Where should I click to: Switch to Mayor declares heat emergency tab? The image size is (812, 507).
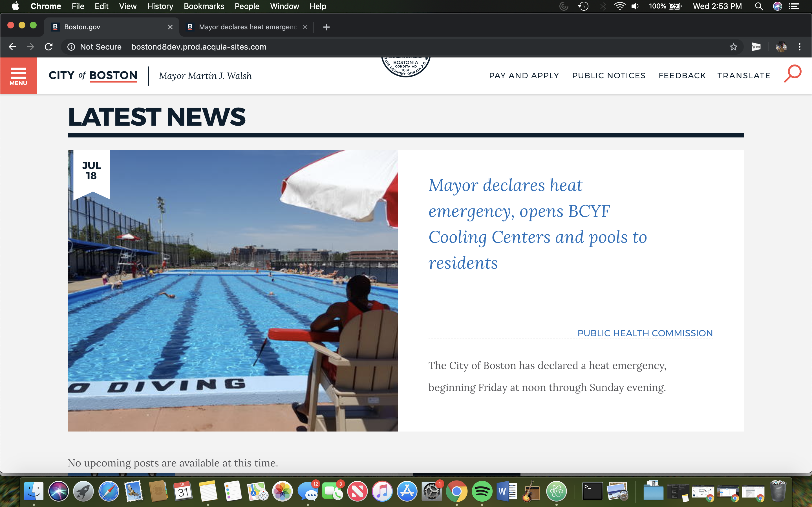pyautogui.click(x=247, y=27)
